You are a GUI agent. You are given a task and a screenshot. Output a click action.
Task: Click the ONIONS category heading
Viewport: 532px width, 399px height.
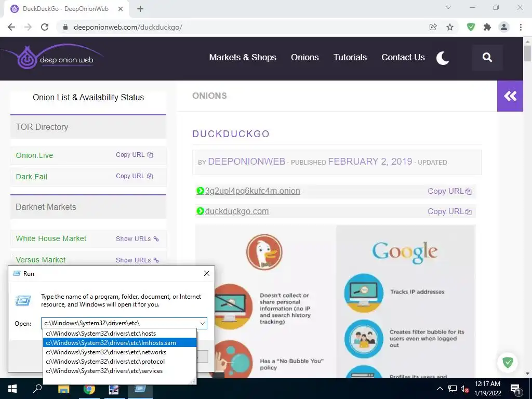click(x=209, y=96)
